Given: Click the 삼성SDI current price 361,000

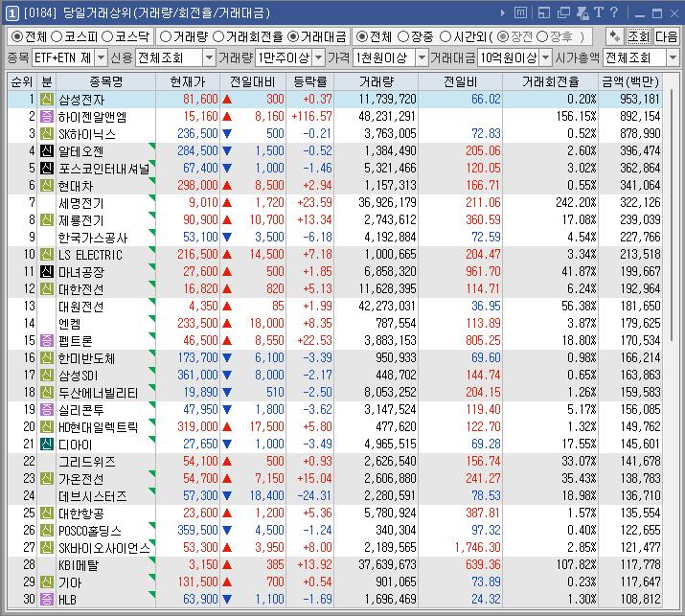Looking at the screenshot, I should pos(197,375).
